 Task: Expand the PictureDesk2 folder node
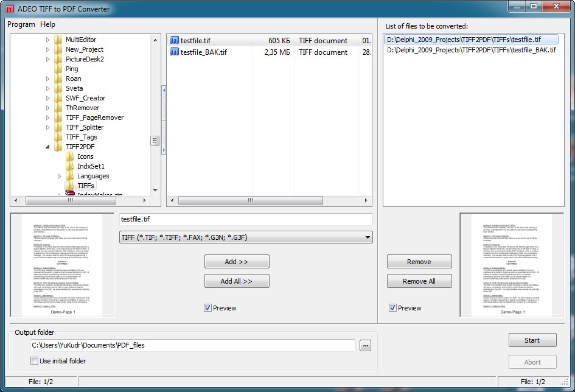[x=47, y=59]
